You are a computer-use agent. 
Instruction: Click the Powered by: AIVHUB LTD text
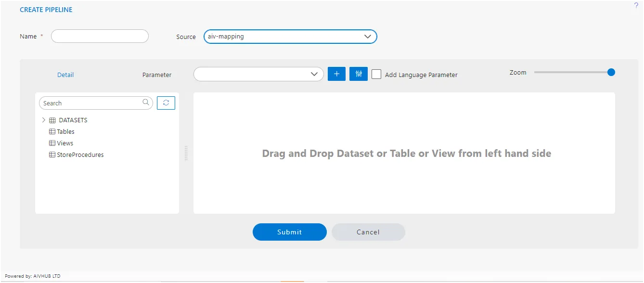point(33,276)
